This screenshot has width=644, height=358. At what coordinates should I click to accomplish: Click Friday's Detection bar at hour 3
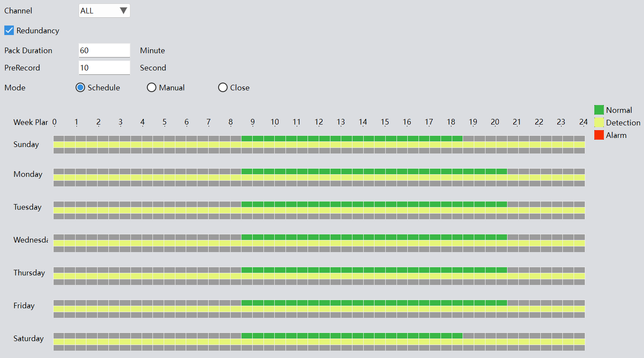[x=125, y=309]
